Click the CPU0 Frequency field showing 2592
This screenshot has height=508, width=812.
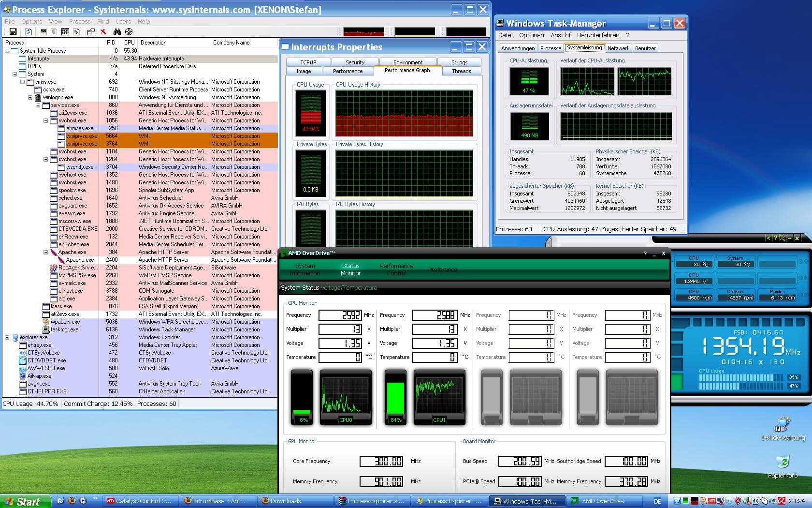[340, 315]
